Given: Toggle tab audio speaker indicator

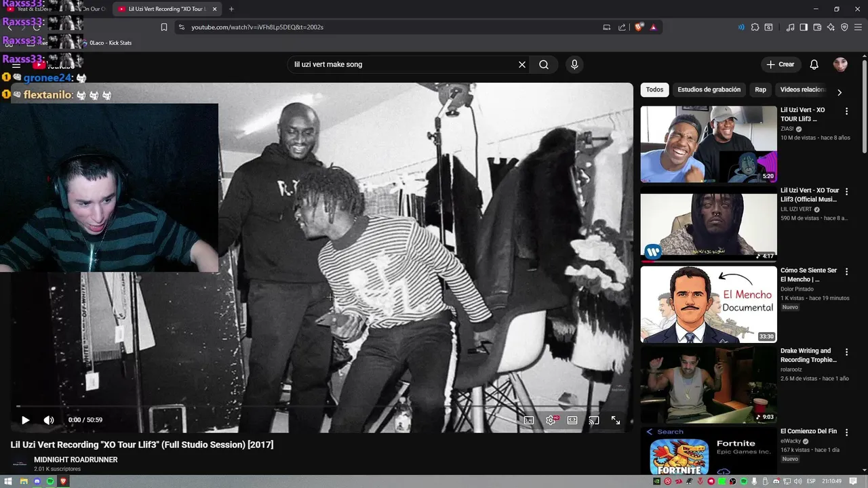Looking at the screenshot, I should (741, 27).
